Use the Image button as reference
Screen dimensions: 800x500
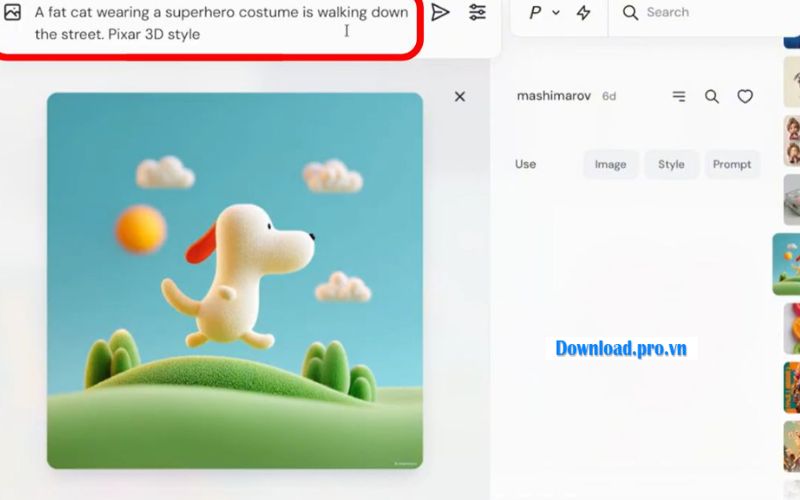pyautogui.click(x=610, y=165)
